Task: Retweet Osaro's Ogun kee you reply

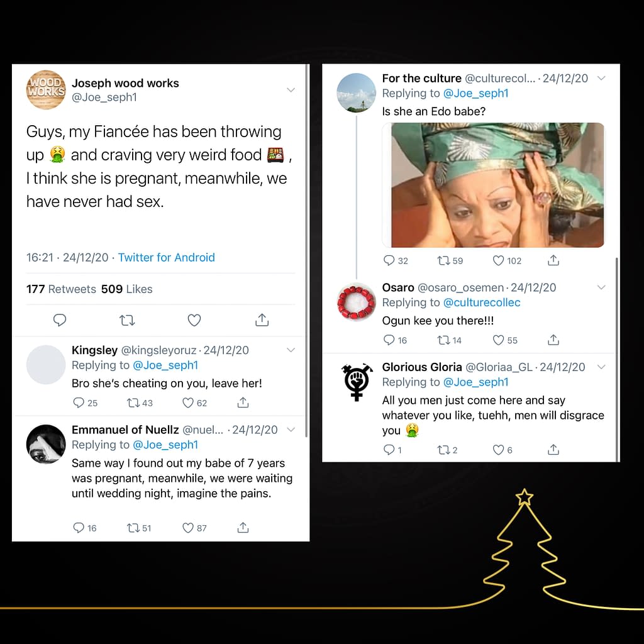Action: pos(442,340)
